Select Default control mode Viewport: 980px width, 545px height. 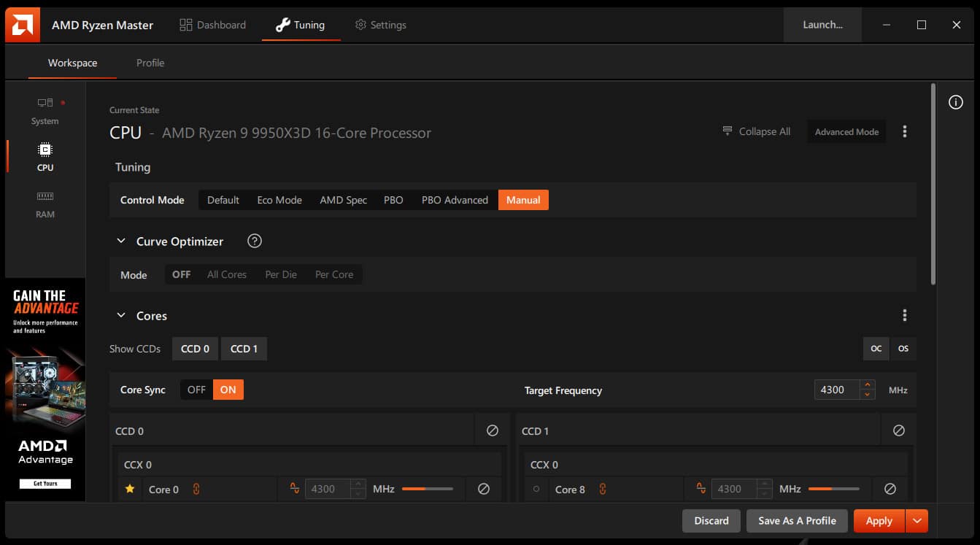(x=223, y=200)
